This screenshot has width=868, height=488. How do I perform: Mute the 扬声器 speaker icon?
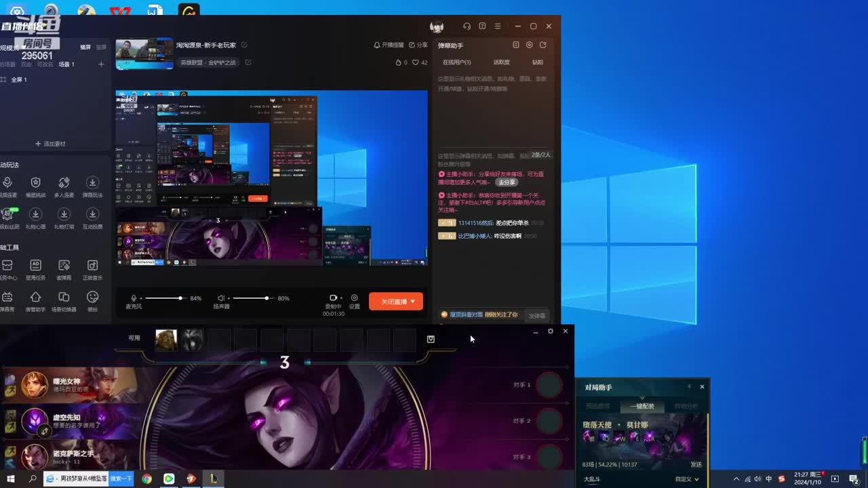(220, 298)
